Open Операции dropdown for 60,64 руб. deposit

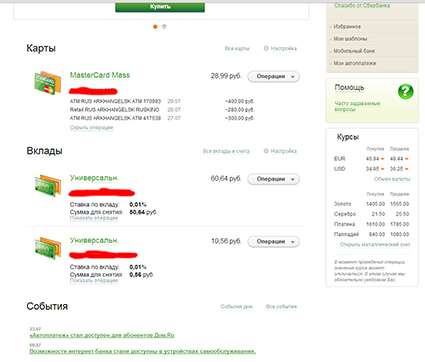click(x=273, y=179)
